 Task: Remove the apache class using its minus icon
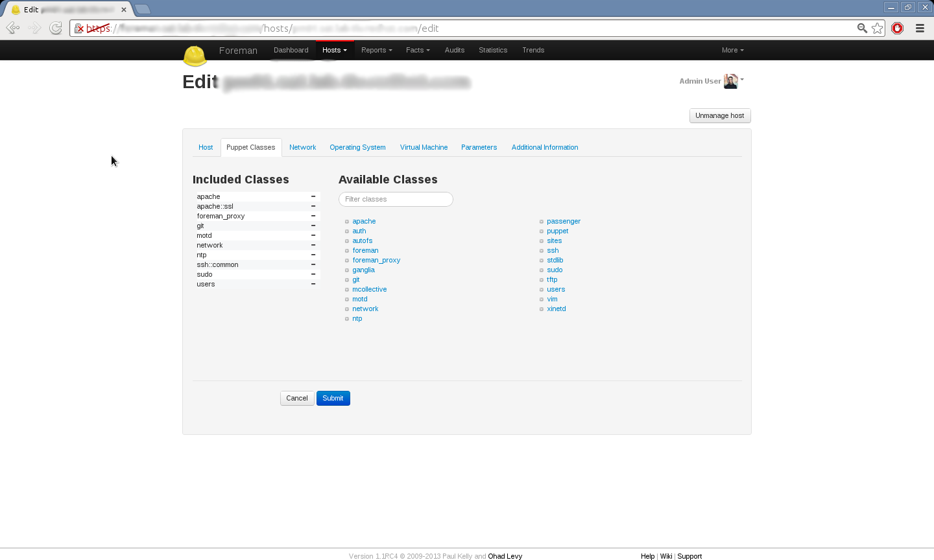(x=313, y=196)
